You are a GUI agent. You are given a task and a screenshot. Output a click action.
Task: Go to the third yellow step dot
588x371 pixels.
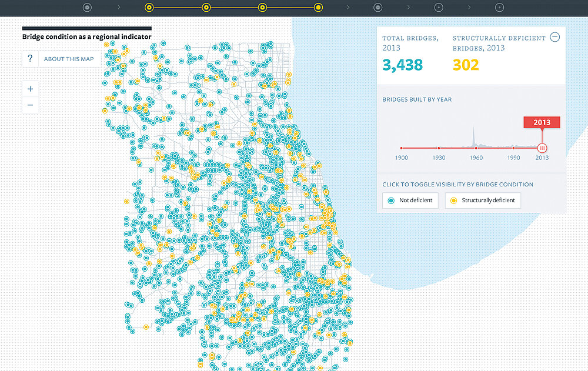point(263,8)
